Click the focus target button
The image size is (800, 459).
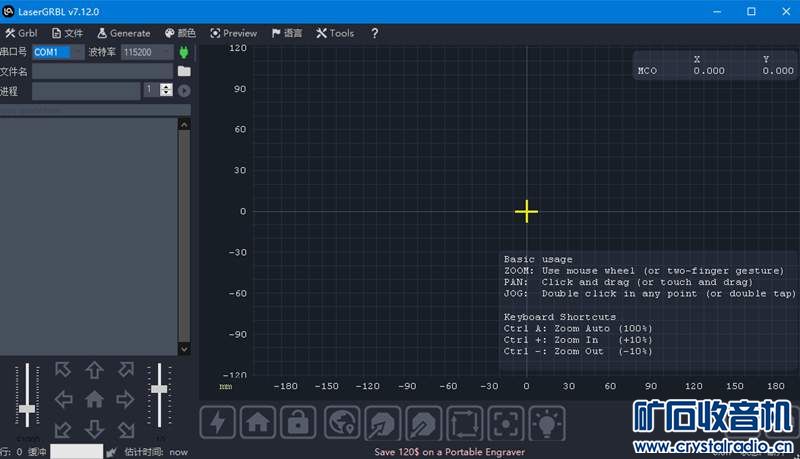click(x=507, y=422)
